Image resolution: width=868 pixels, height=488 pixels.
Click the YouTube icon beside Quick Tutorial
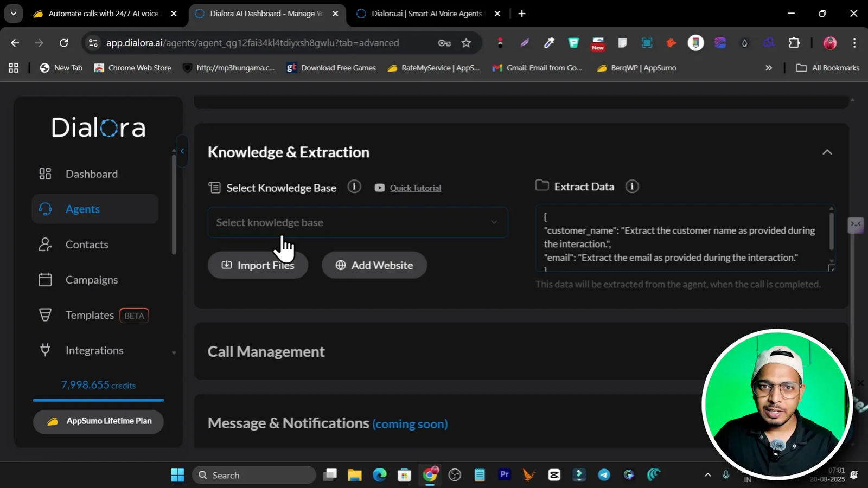380,188
